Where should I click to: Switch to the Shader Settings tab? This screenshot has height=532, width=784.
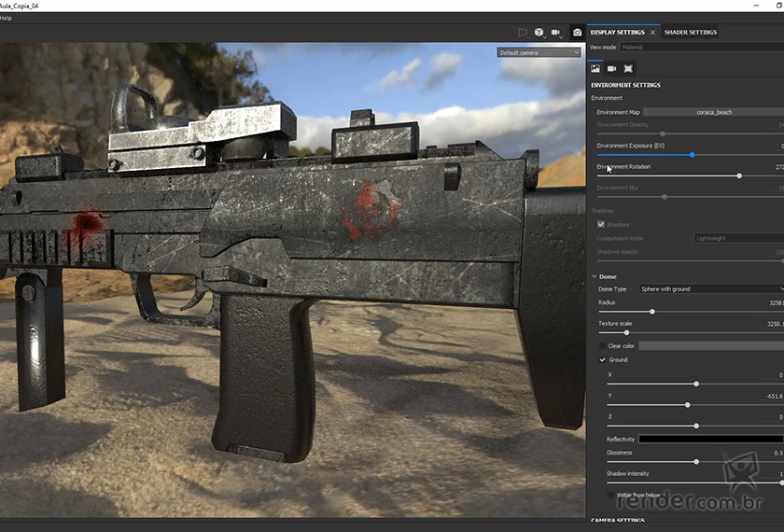[690, 33]
